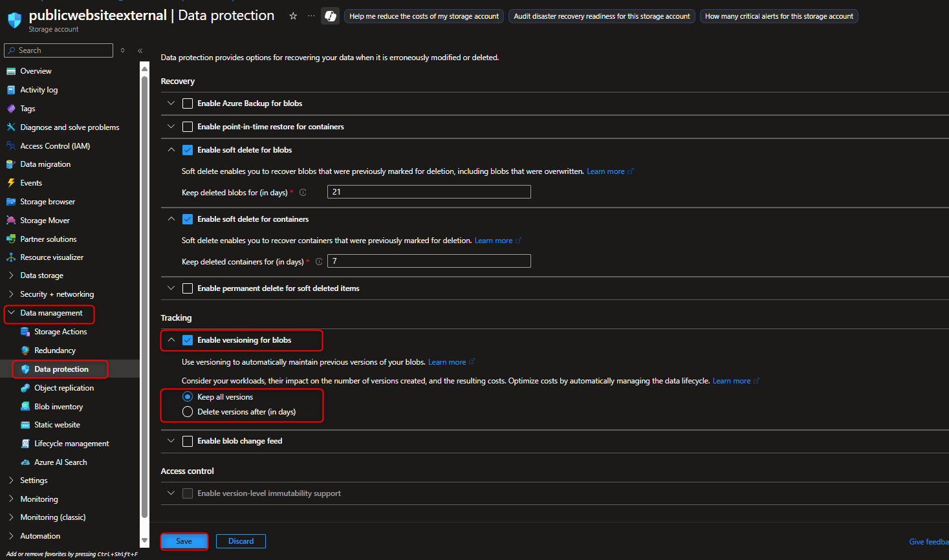This screenshot has height=560, width=949.
Task: Uncheck Enable soft delete for blobs
Action: point(188,150)
